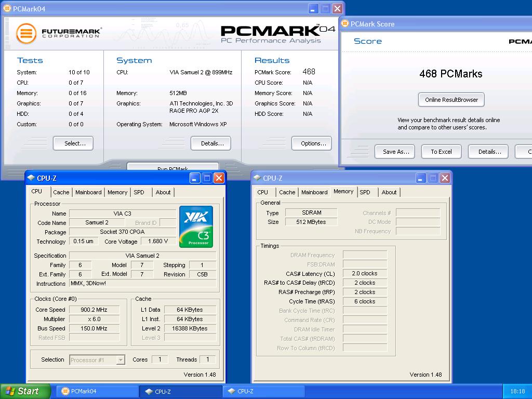Click the PCMark Score window title icon

tap(345, 23)
